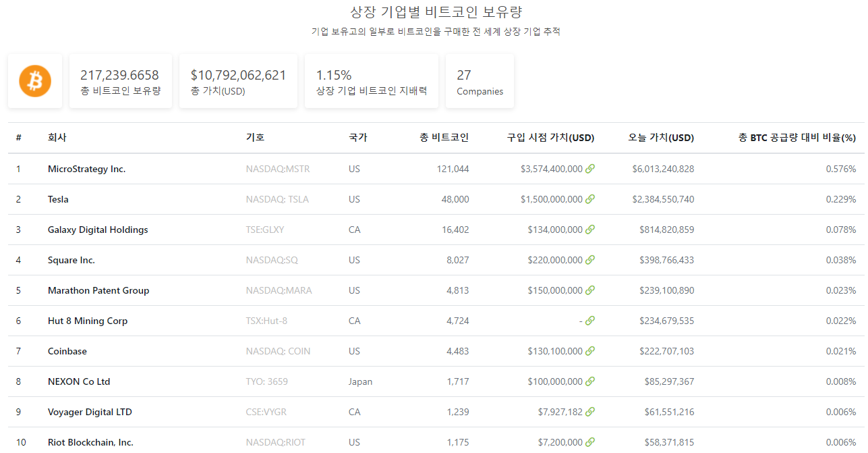This screenshot has height=453, width=868.
Task: Open the Coinbase purchase source link icon
Action: 590,351
